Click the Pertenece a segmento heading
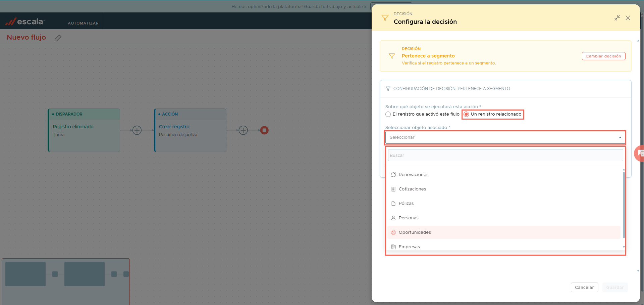Viewport: 644px width, 305px height. (x=428, y=56)
